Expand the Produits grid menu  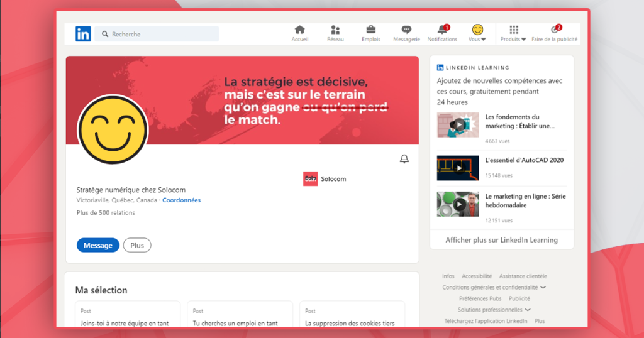coord(513,34)
